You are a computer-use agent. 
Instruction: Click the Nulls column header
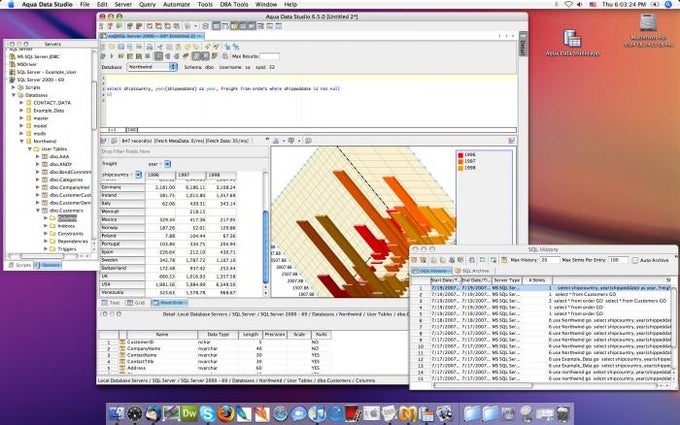point(321,334)
